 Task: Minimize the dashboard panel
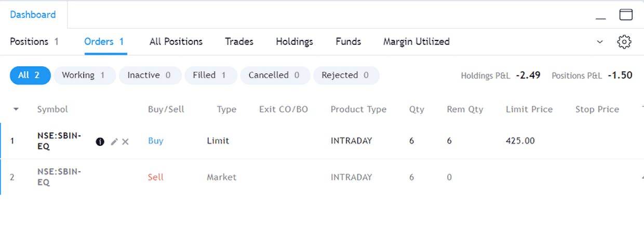pos(601,16)
